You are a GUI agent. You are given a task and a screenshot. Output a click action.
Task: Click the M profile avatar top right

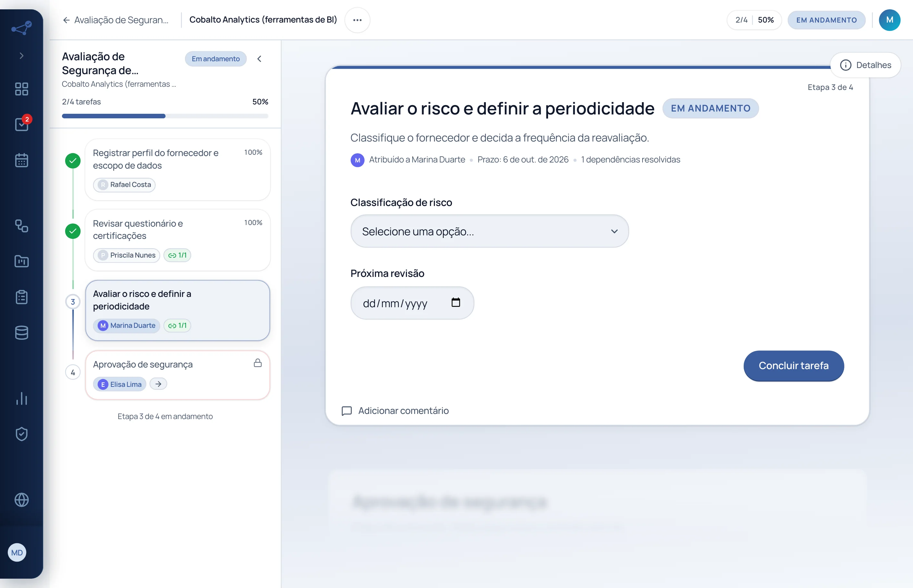pyautogui.click(x=889, y=20)
